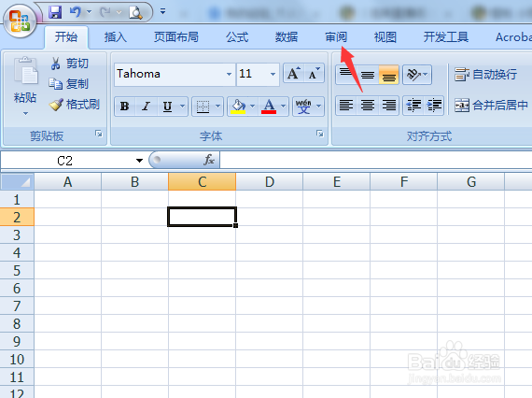Viewport: 532px width, 398px height.
Task: Open Print Preview from Quick Access toolbar
Action: [135, 12]
